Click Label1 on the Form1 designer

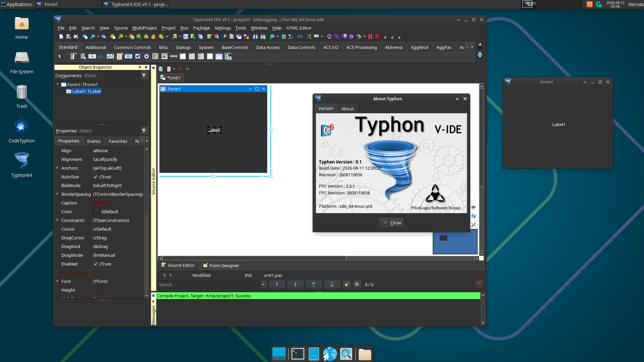(214, 130)
